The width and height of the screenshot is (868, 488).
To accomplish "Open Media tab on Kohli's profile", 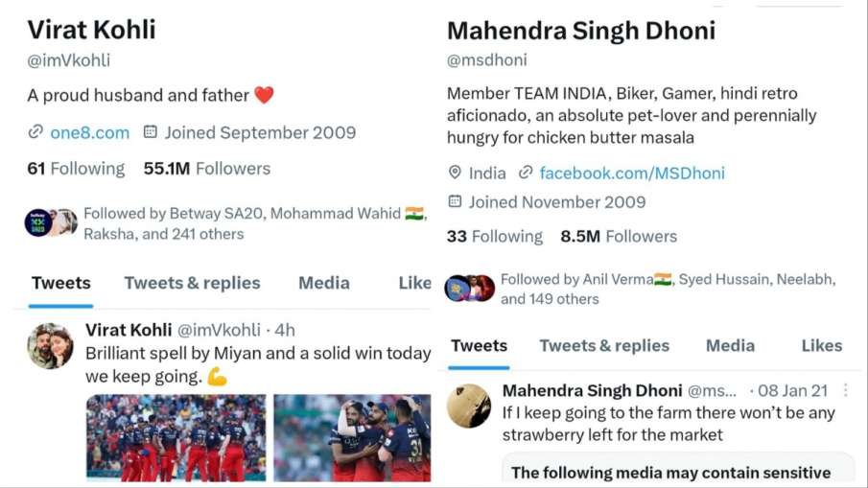I will [324, 283].
